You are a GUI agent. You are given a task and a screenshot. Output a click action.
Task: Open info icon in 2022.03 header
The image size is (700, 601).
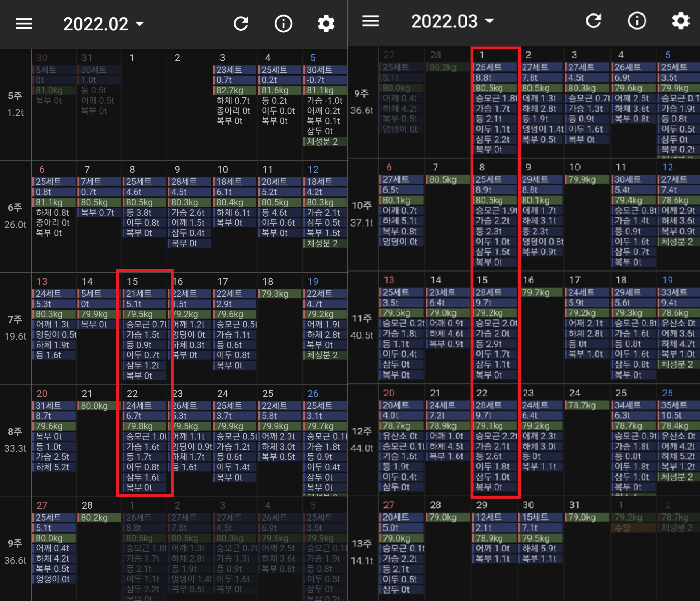[x=636, y=21]
